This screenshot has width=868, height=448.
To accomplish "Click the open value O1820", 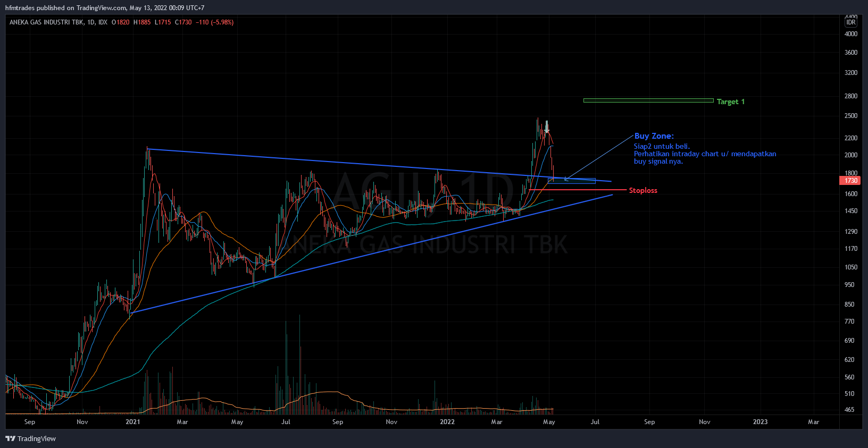I will coord(120,22).
